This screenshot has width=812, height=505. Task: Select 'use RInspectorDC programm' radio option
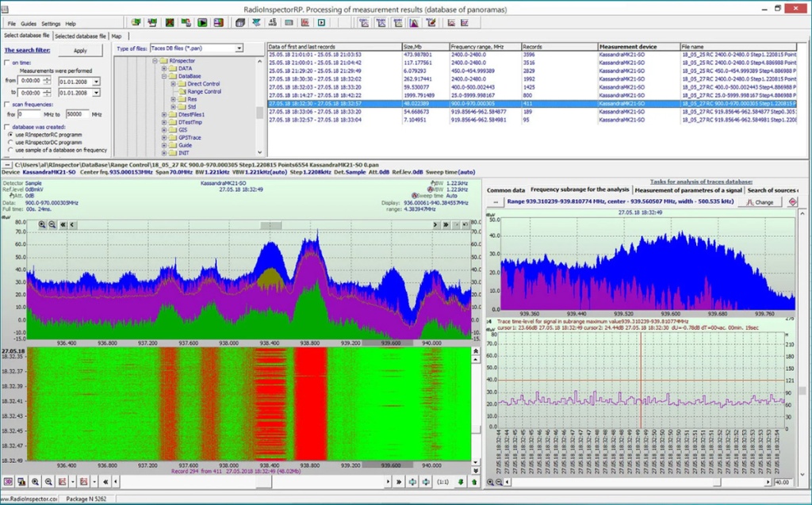(x=10, y=142)
